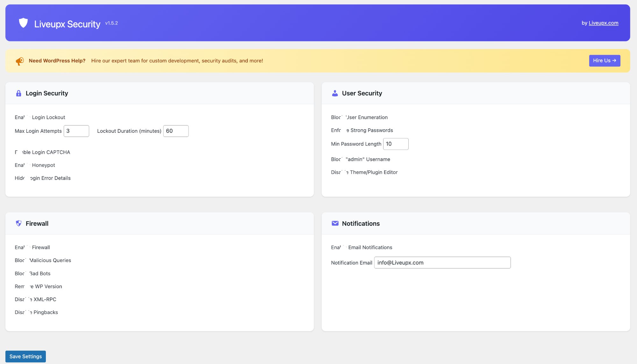Click the Save Settings button
The width and height of the screenshot is (637, 364).
pos(25,356)
